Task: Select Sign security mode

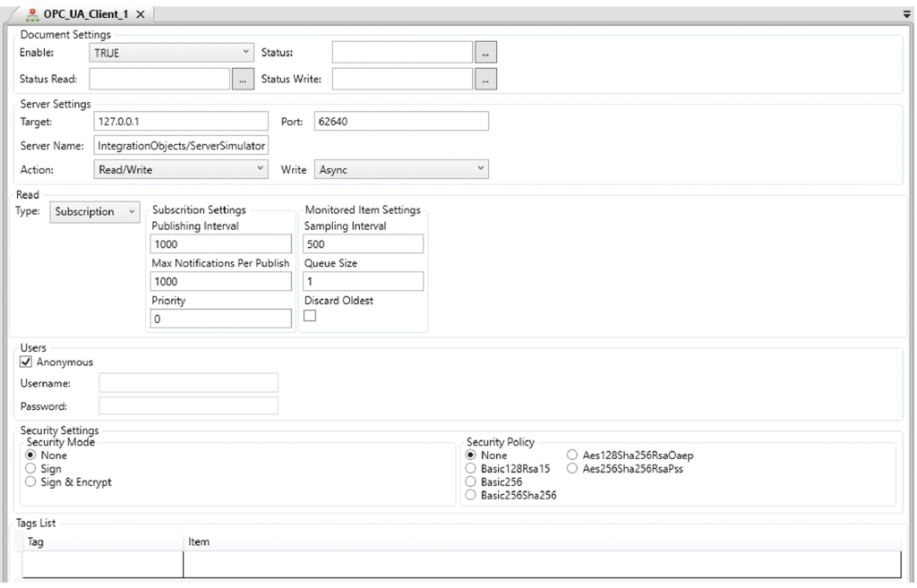Action: tap(32, 468)
